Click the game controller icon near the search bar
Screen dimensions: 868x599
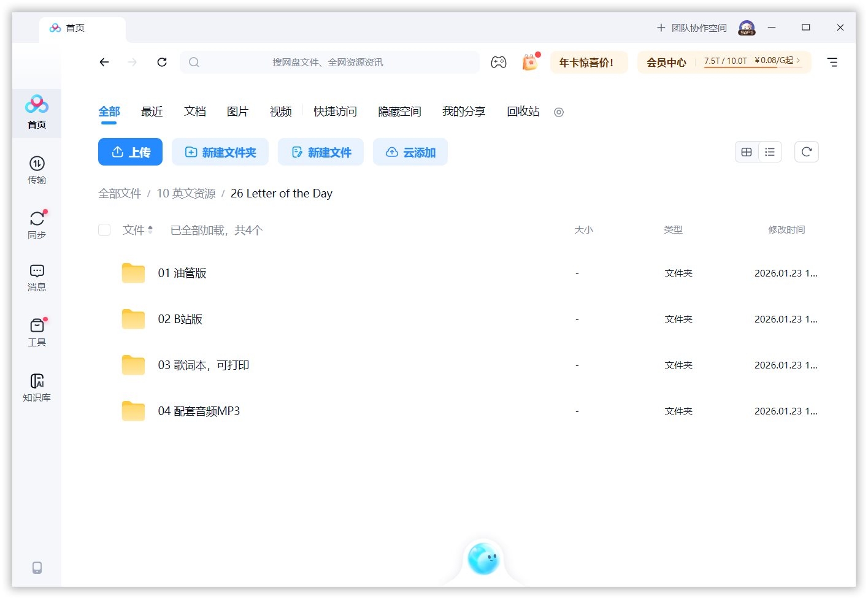tap(499, 61)
